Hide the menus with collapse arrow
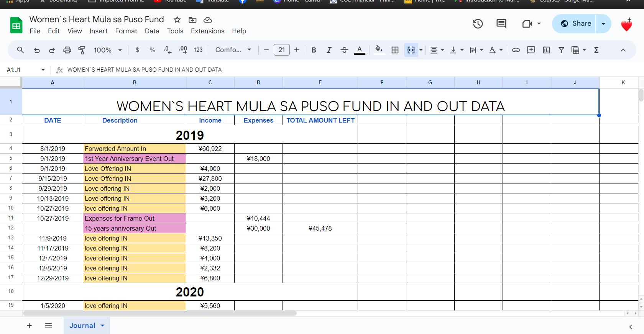 [x=623, y=50]
